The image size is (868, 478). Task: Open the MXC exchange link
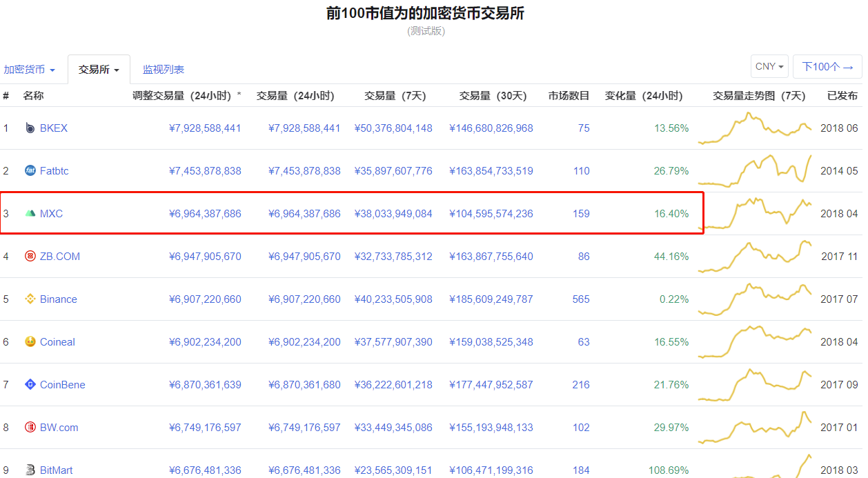[x=51, y=214]
